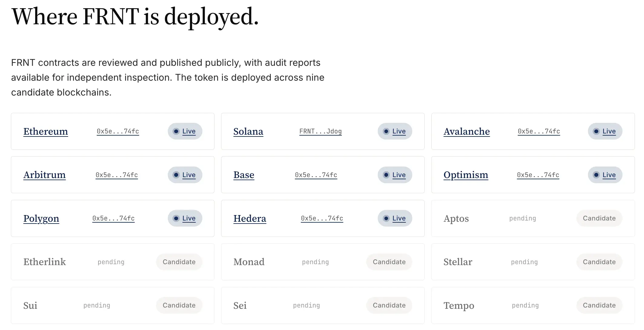Image resolution: width=644 pixels, height=330 pixels.
Task: Open the Base chain link
Action: [244, 175]
